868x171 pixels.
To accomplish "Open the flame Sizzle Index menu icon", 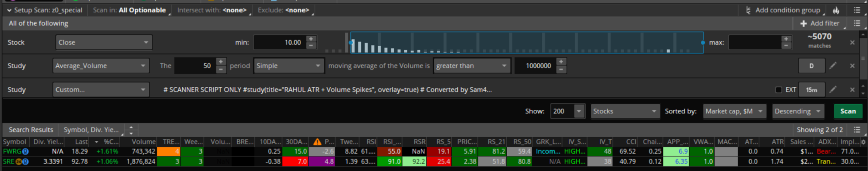I will 836,10.
